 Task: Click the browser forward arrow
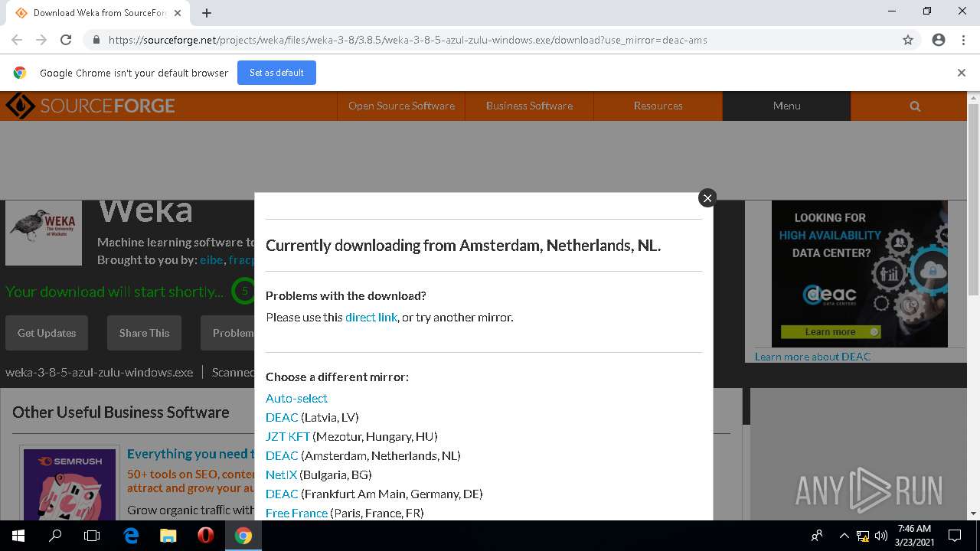click(41, 40)
